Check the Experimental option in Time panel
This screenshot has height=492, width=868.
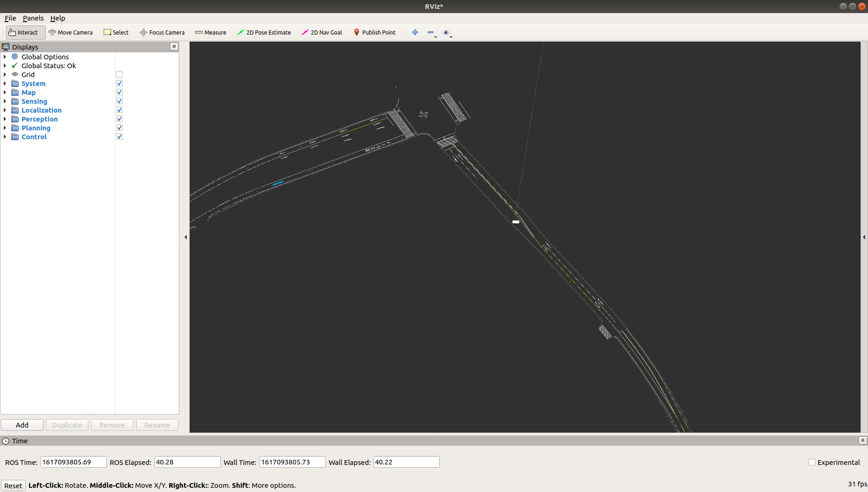[812, 462]
